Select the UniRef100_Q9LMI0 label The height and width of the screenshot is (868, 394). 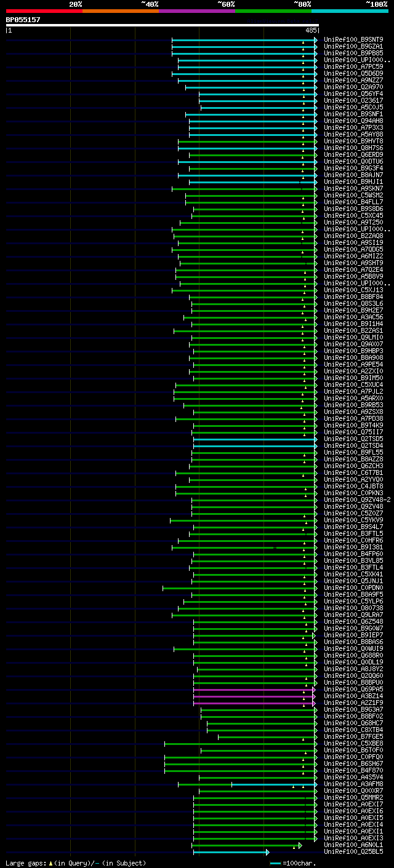(x=353, y=338)
